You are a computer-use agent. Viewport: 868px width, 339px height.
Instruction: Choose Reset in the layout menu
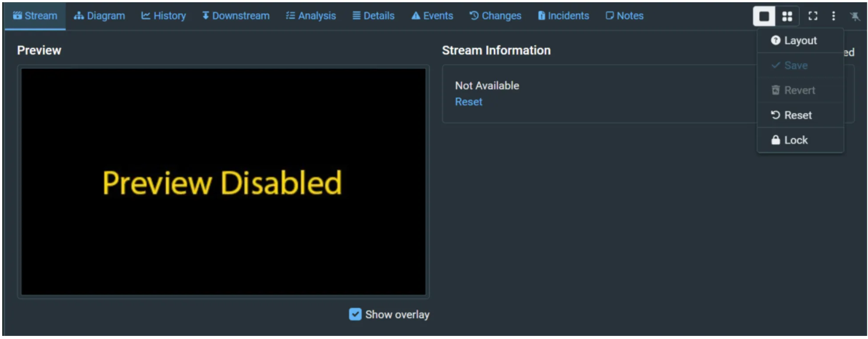coord(800,115)
